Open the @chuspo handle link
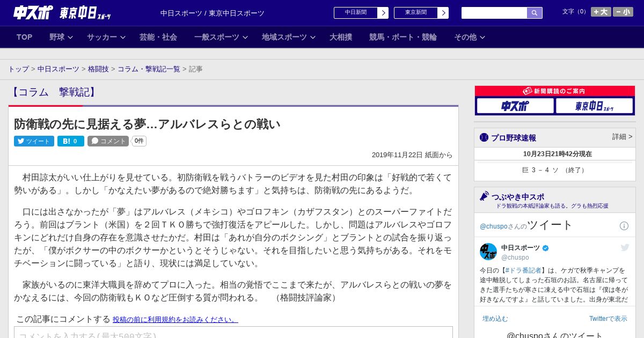Screen dimensions: 644x338 coord(515,258)
